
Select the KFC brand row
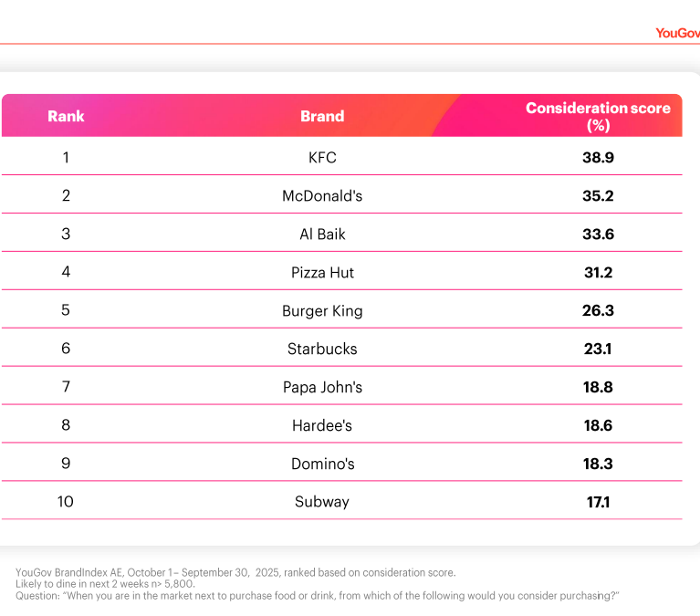point(322,157)
